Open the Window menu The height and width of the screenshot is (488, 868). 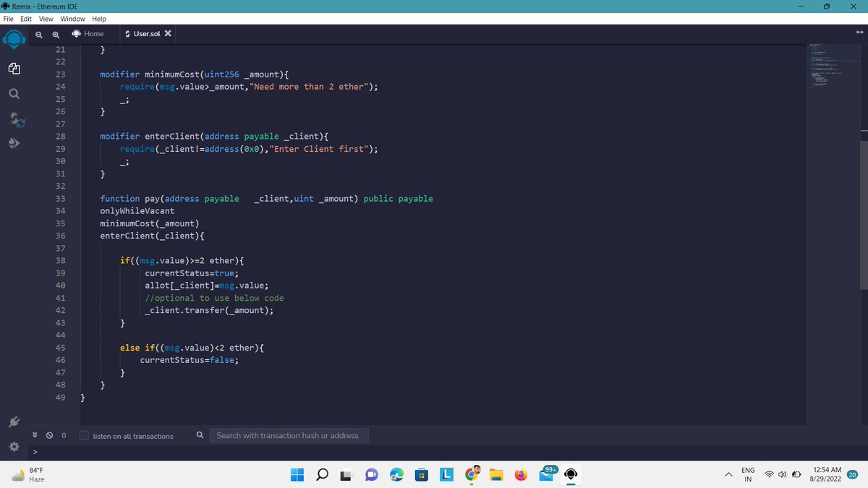[x=72, y=19]
